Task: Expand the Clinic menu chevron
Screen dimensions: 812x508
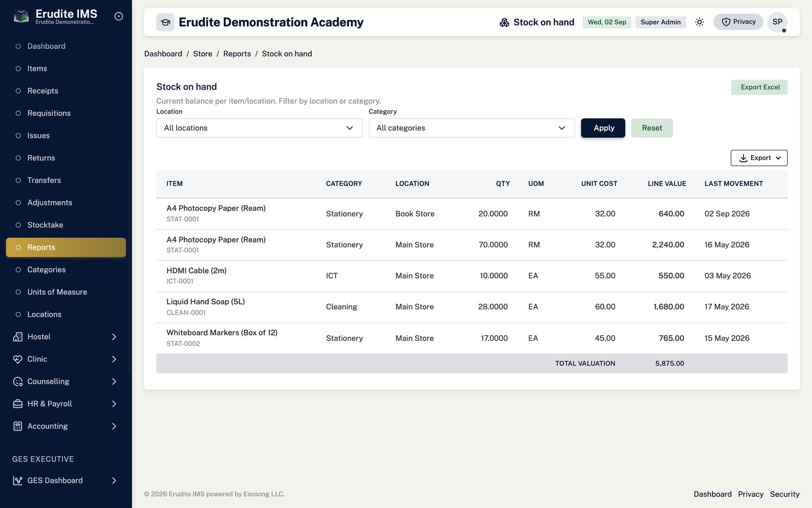Action: 114,359
